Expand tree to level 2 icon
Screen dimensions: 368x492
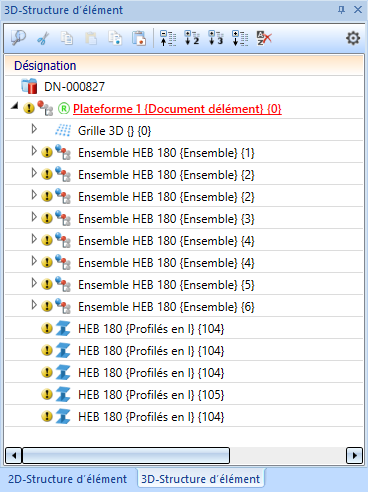point(192,38)
